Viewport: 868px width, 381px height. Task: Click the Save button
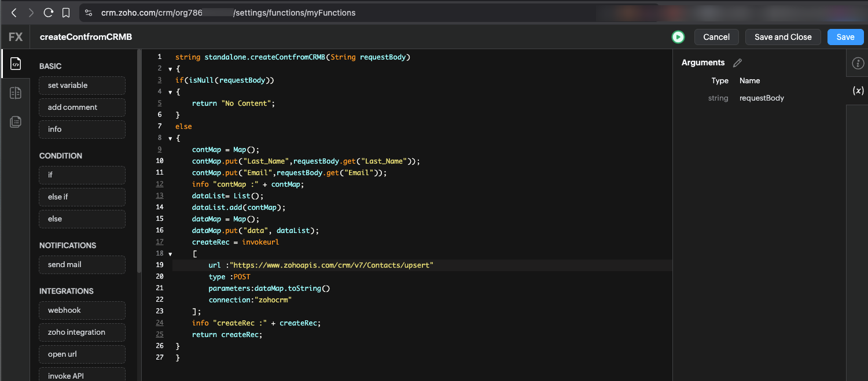(x=845, y=37)
